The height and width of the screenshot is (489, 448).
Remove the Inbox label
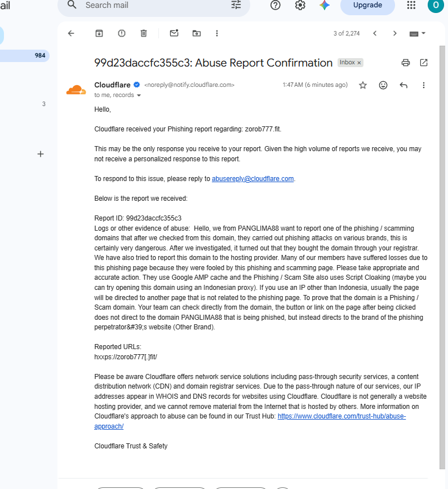359,63
